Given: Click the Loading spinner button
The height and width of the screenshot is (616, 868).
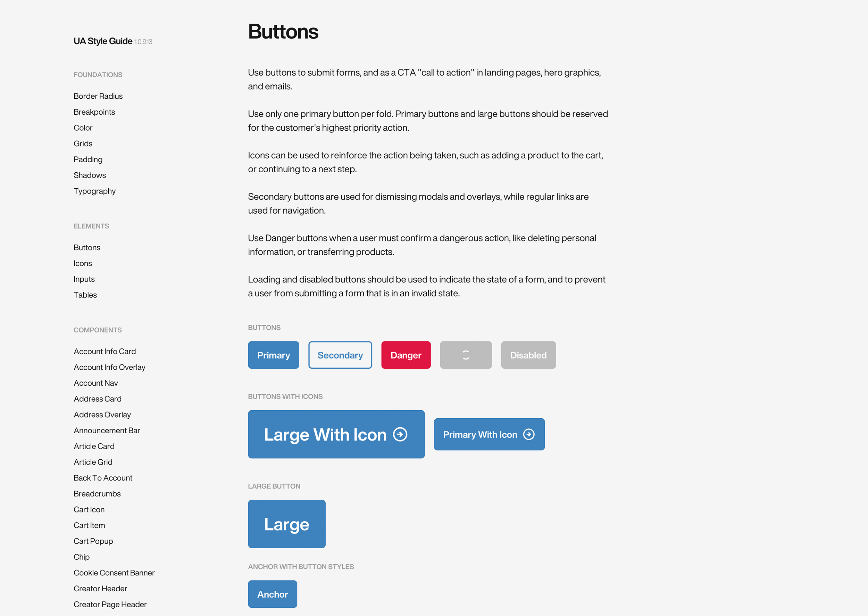Looking at the screenshot, I should [466, 355].
